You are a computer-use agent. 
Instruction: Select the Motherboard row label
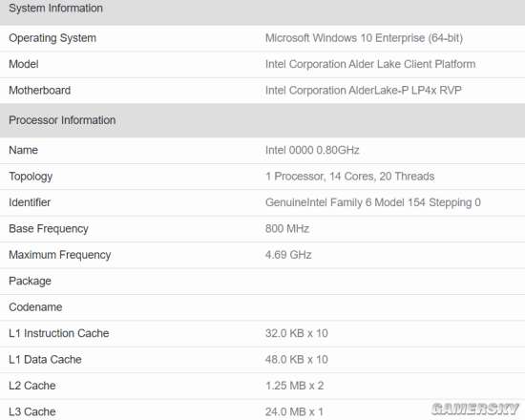(x=40, y=90)
